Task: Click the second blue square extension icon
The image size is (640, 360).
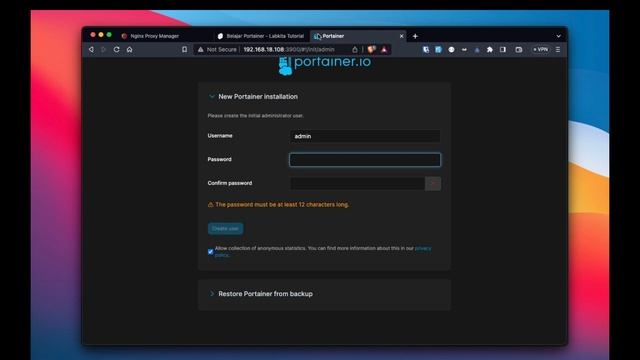Action: click(x=438, y=49)
